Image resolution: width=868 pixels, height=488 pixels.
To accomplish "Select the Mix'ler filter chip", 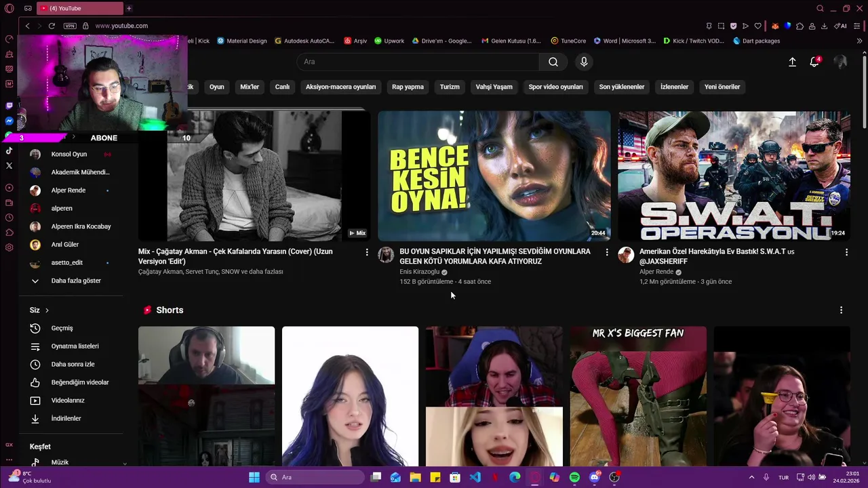I will (x=250, y=87).
